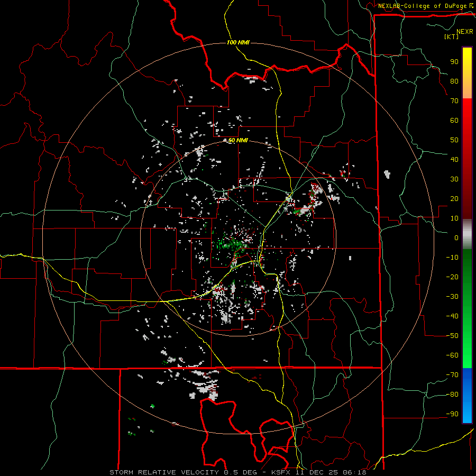
Task: Click the 06:18 timestamp in caption
Action: coord(354,472)
